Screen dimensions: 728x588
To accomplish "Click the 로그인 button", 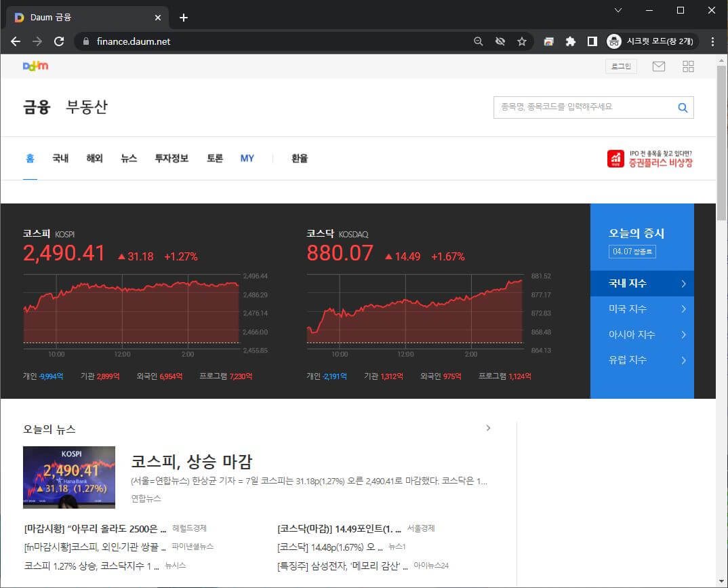I will coord(621,66).
